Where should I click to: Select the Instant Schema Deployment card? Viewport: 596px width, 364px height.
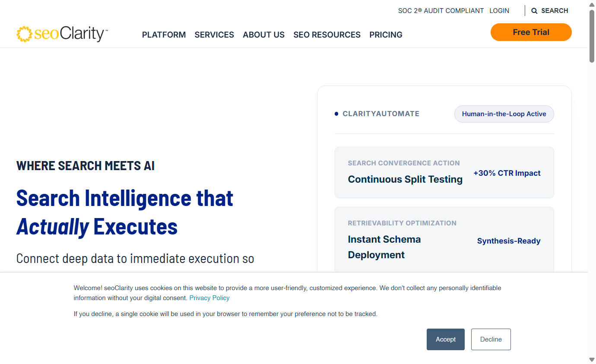point(444,240)
